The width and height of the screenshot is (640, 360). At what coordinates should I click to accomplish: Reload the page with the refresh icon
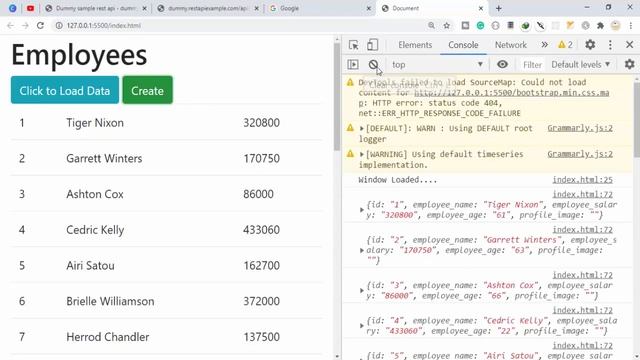pos(40,25)
